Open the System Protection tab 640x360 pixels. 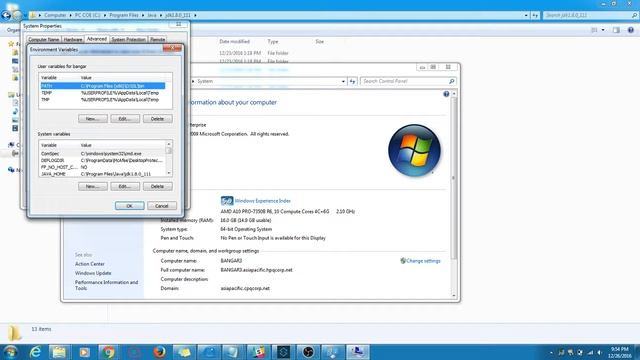[129, 40]
